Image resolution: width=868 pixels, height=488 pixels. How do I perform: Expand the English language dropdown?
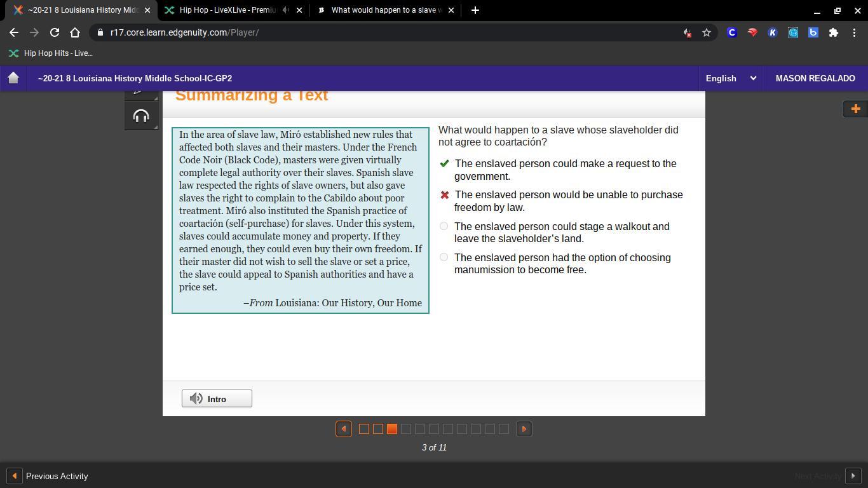[x=731, y=78]
